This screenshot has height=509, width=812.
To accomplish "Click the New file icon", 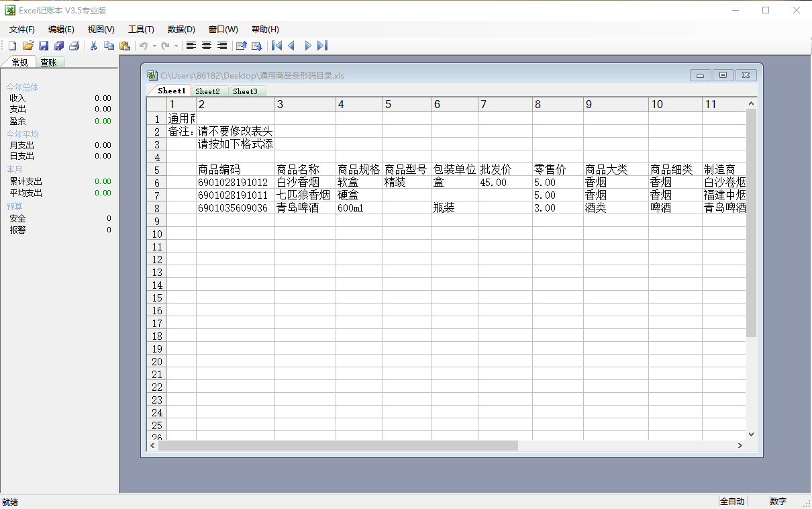I will 12,46.
